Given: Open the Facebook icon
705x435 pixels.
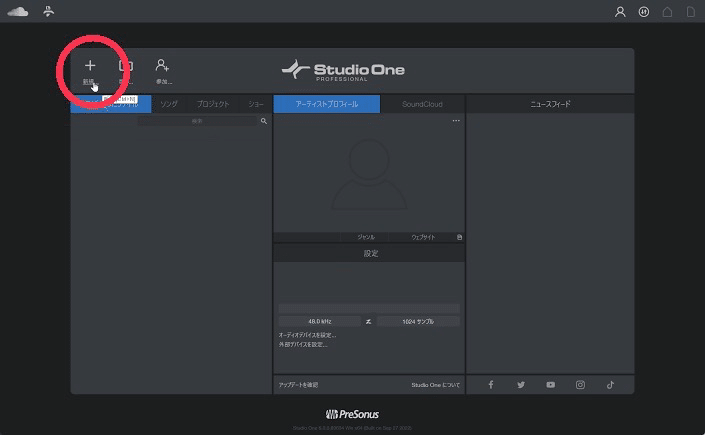Looking at the screenshot, I should pyautogui.click(x=491, y=385).
